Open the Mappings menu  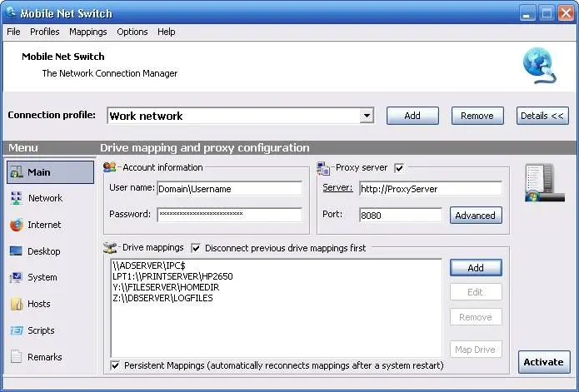click(87, 32)
